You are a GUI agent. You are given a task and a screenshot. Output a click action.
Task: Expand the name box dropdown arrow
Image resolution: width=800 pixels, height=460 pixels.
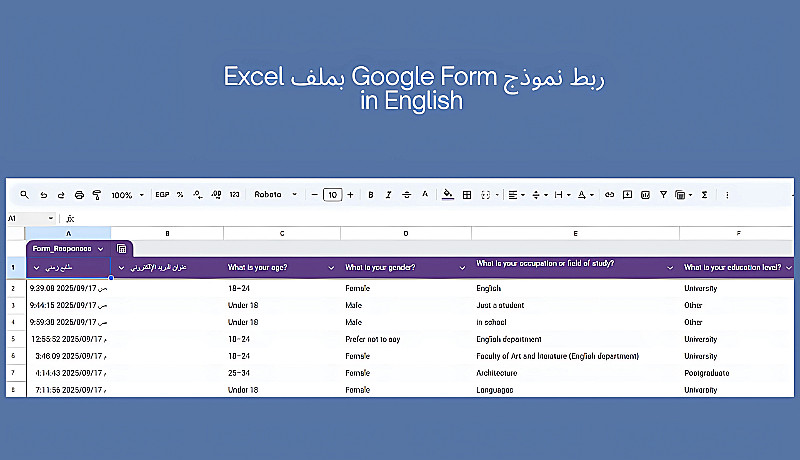(51, 218)
